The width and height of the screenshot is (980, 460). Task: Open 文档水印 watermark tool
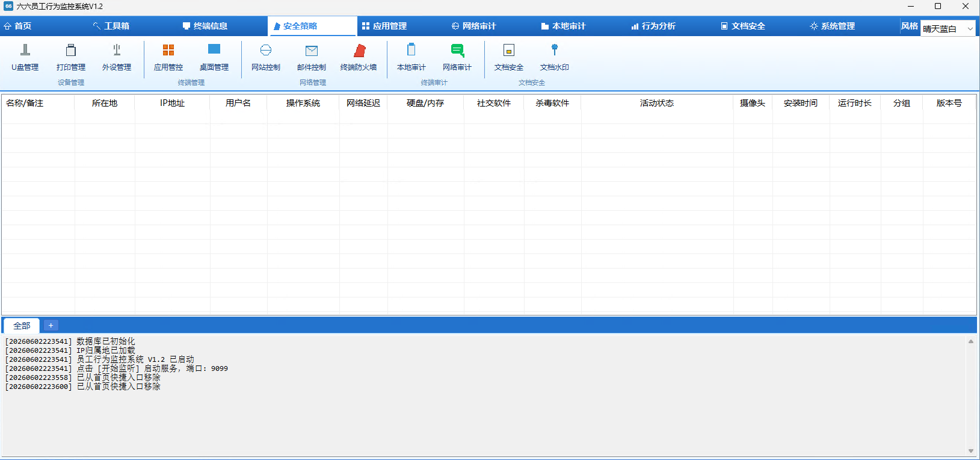[555, 57]
